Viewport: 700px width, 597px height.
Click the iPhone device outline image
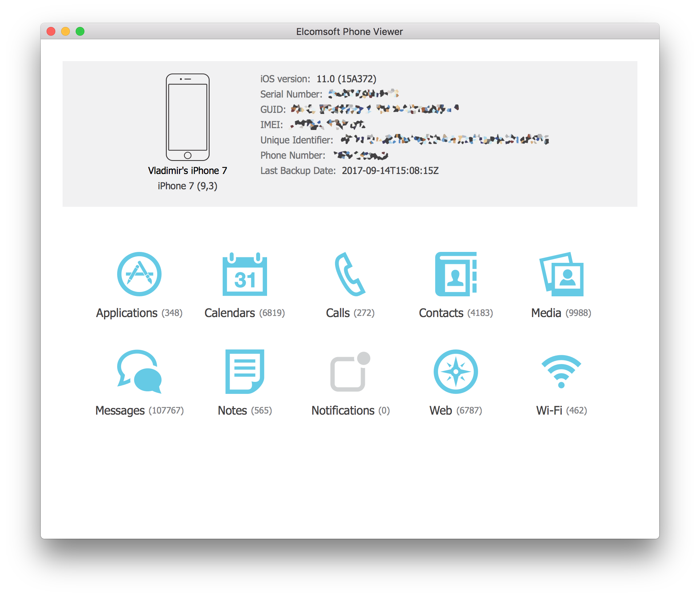pos(187,117)
